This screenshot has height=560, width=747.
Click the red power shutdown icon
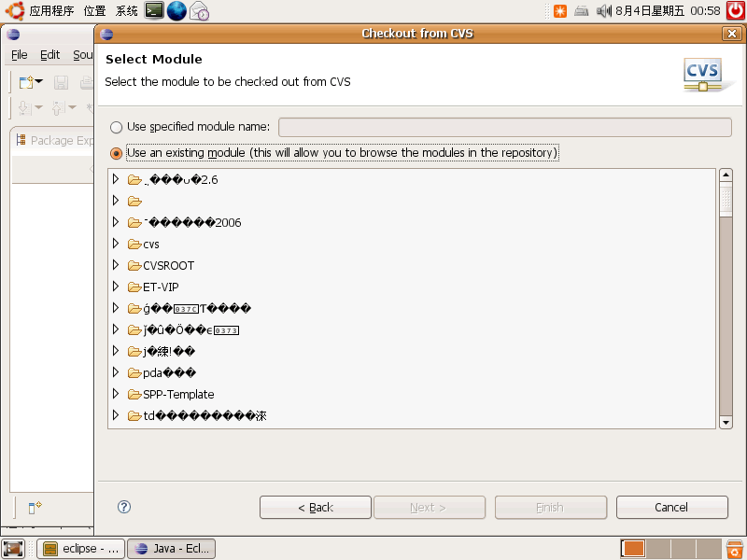tap(735, 10)
